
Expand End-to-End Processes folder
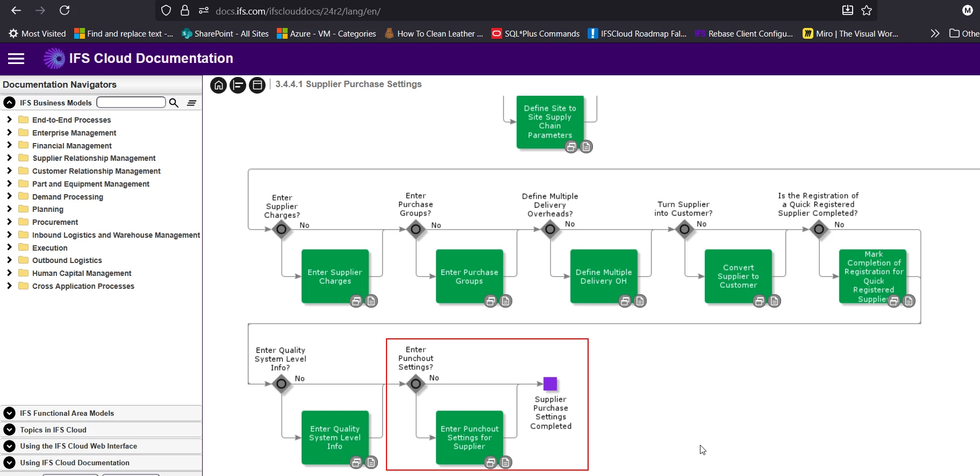pos(9,119)
